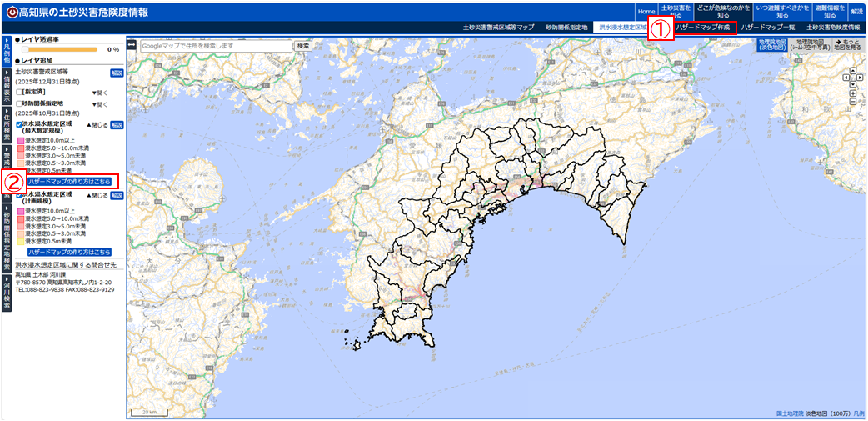Expand 指定済 legend with 開く
The image size is (868, 421).
(x=99, y=93)
